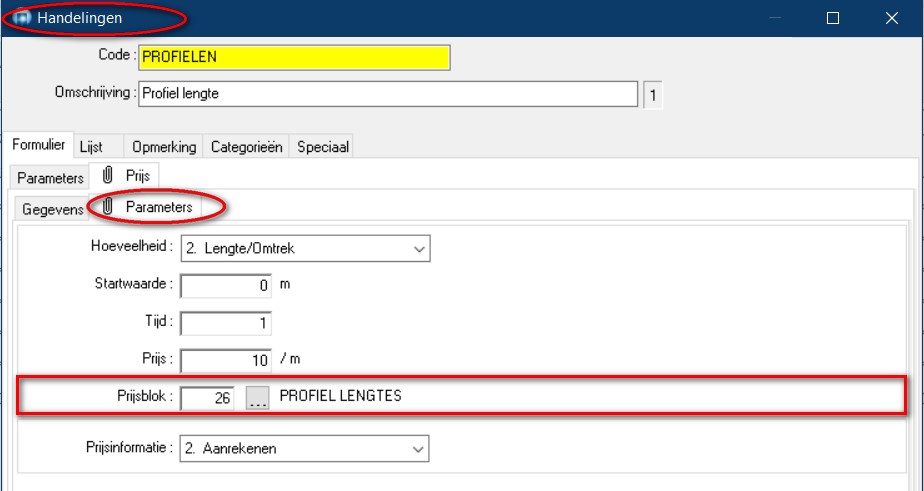Open the Hoeveelheid dropdown
This screenshot has height=491, width=924.
[x=305, y=249]
